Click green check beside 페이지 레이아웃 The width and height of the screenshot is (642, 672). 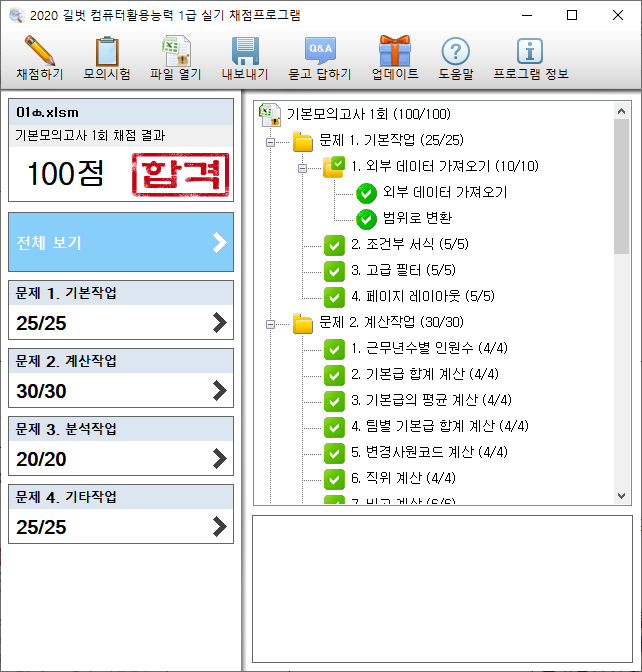tap(334, 296)
